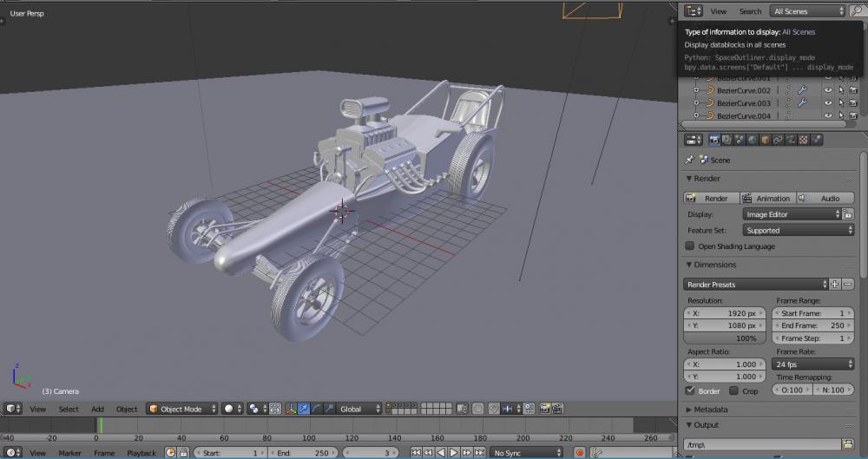This screenshot has height=459, width=868.
Task: Click the pin icon beside Scene
Action: (690, 160)
